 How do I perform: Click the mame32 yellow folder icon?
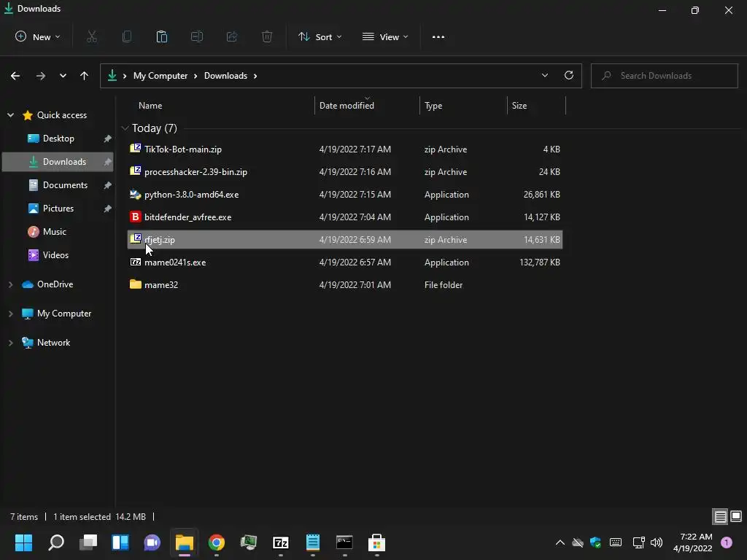coord(135,284)
